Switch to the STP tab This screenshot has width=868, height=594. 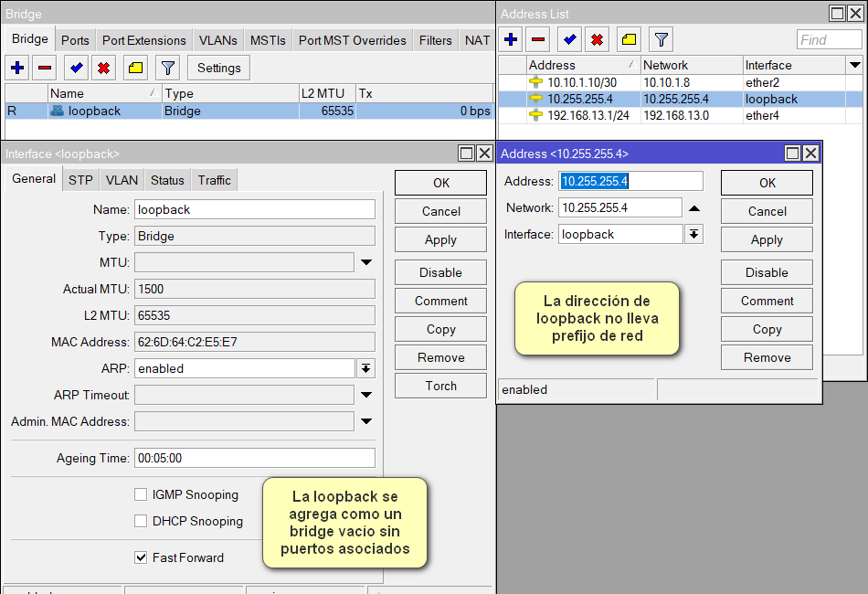tap(79, 180)
